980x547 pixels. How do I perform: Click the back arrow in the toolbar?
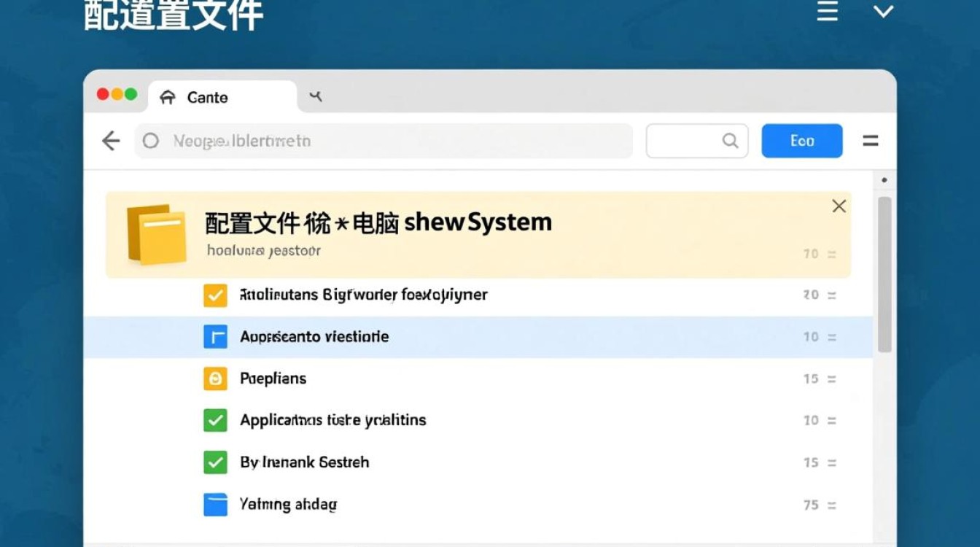click(x=110, y=141)
